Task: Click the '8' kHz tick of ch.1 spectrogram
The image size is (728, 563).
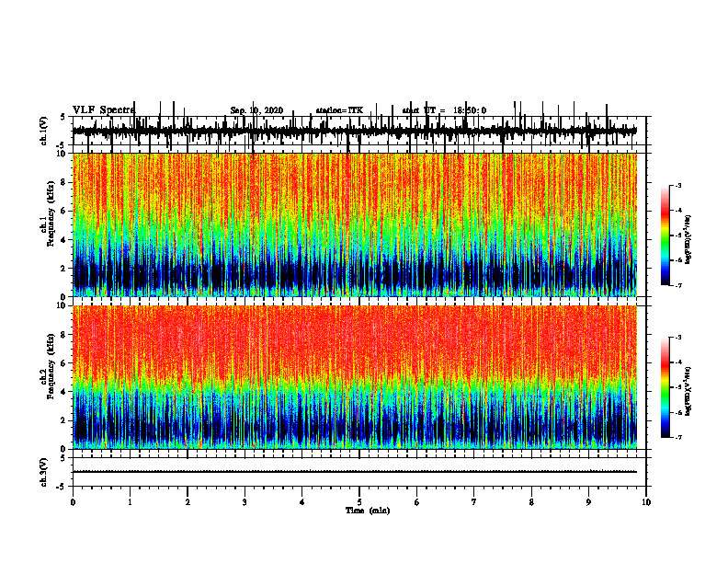Action: pos(64,182)
